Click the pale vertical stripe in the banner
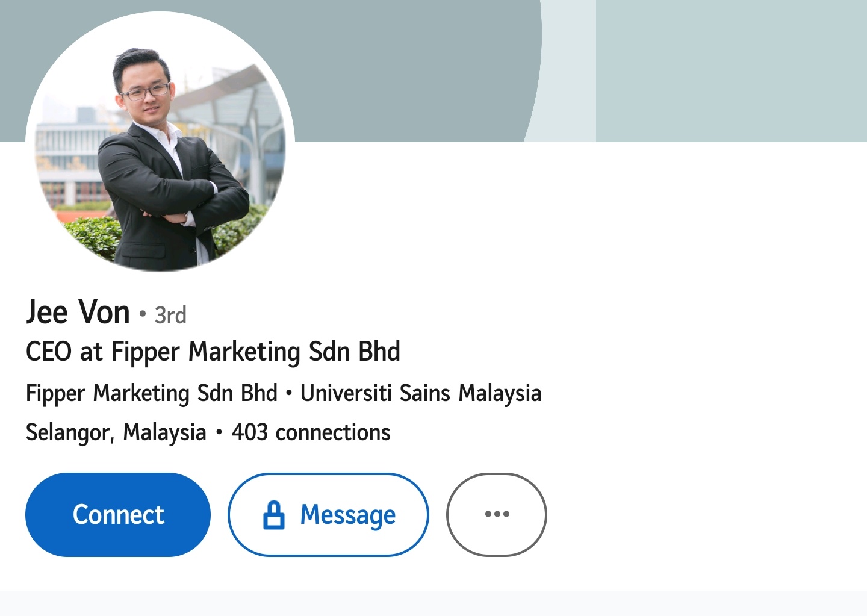Screen dimensions: 867x616 coord(569,71)
